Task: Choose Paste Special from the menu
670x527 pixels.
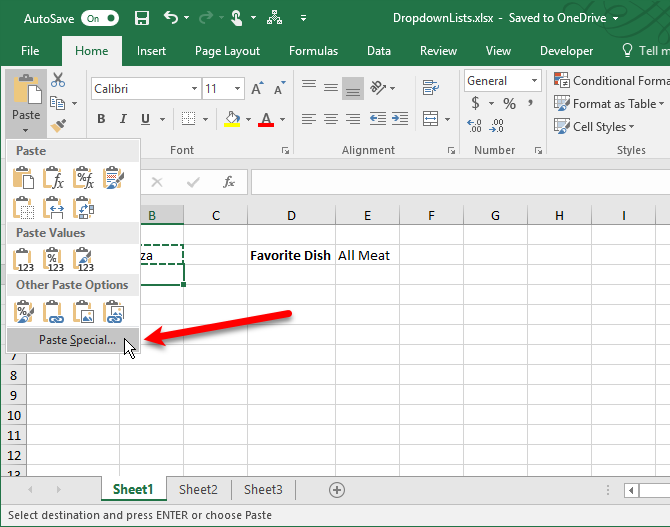Action: [76, 341]
